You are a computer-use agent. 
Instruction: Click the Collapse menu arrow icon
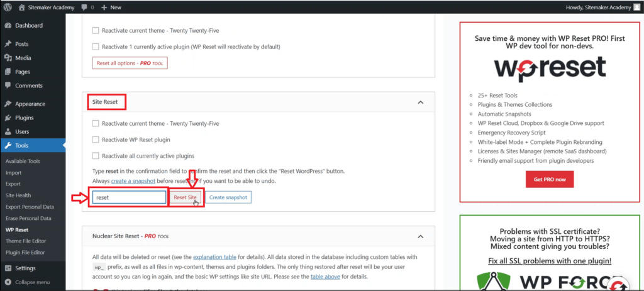(x=8, y=282)
